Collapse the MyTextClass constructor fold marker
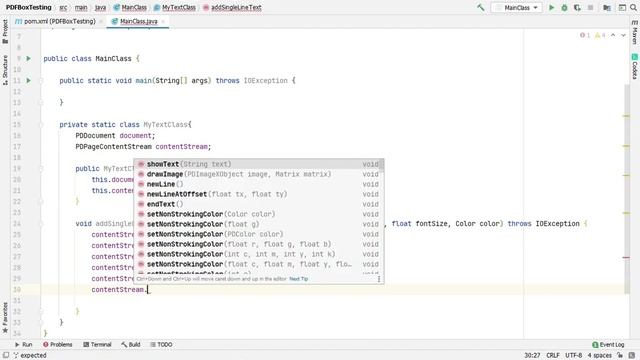 tap(41, 169)
